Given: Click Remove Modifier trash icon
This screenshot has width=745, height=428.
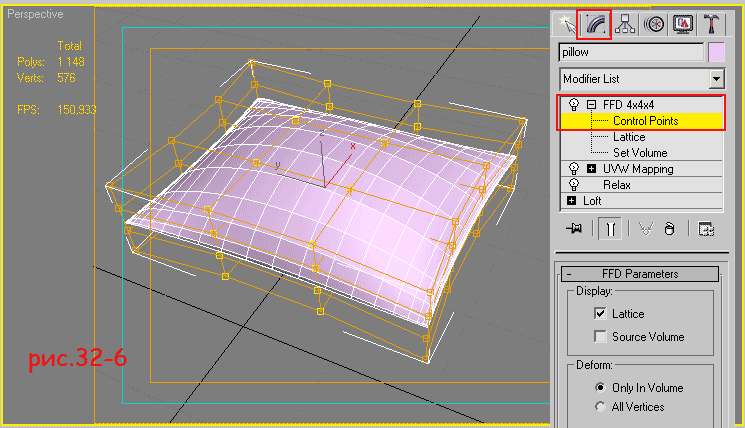Looking at the screenshot, I should (x=669, y=228).
